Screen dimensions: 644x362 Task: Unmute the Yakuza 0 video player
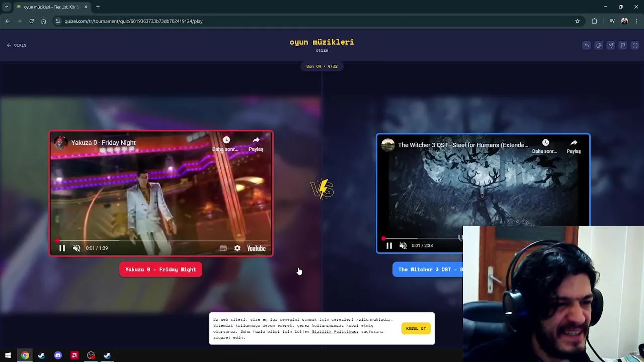(x=76, y=248)
